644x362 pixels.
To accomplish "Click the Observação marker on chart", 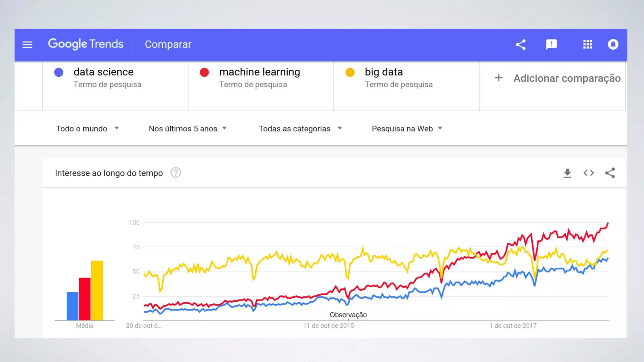I will point(348,315).
